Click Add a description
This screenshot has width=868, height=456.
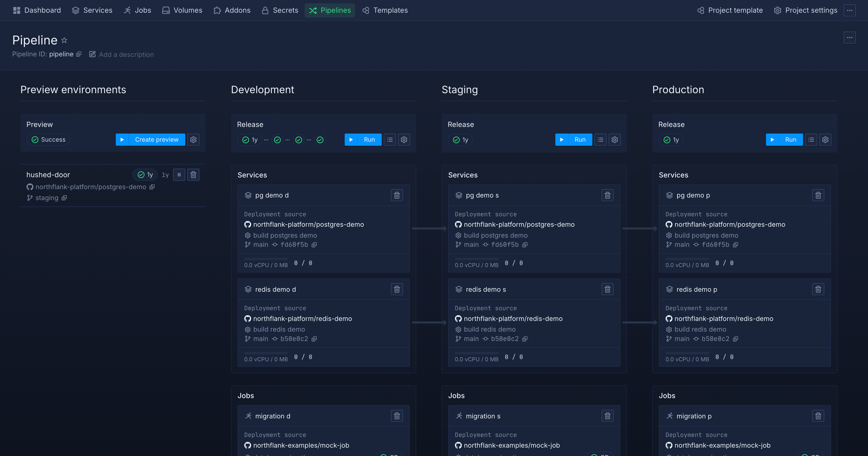[122, 54]
